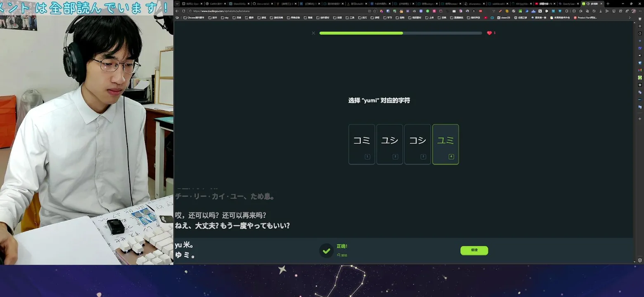This screenshot has height=297, width=644.
Task: Open the 网络设备 bookmark folder
Action: click(293, 18)
